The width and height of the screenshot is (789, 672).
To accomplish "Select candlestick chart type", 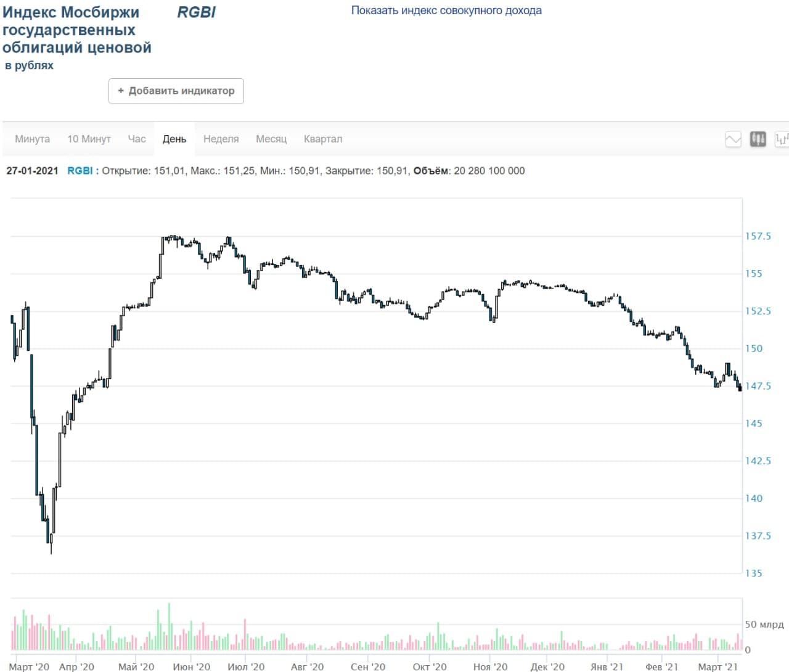I will point(758,139).
